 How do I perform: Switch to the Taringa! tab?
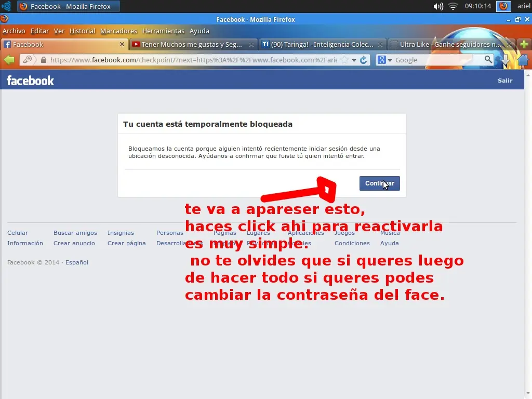click(x=322, y=45)
